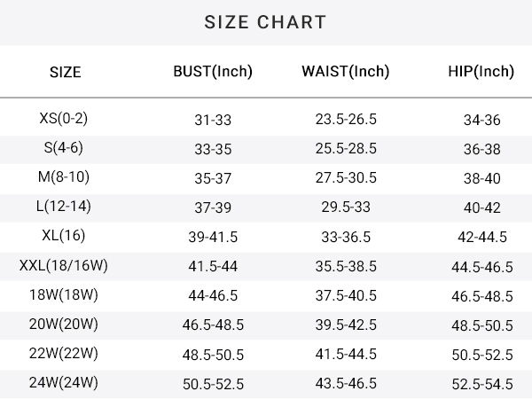Screen dimensions: 532x399
Task: Click waist value 29.5-33
Action: point(346,207)
